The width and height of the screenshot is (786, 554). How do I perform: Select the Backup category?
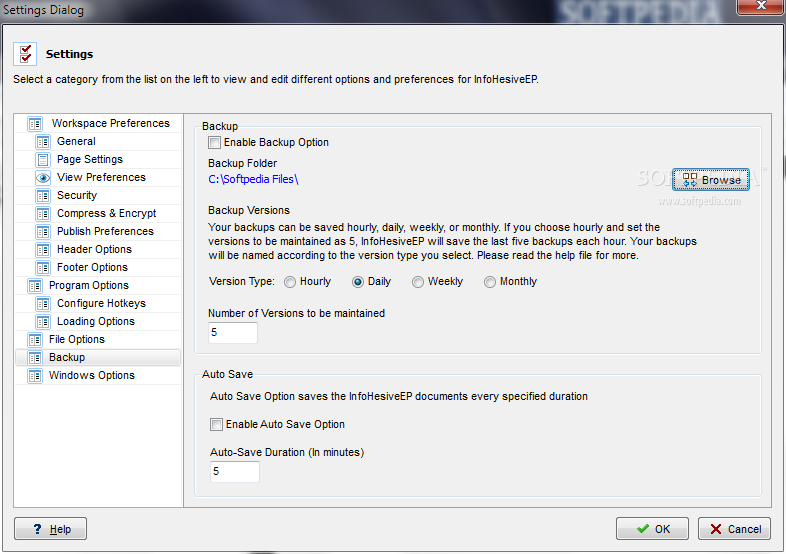click(98, 358)
